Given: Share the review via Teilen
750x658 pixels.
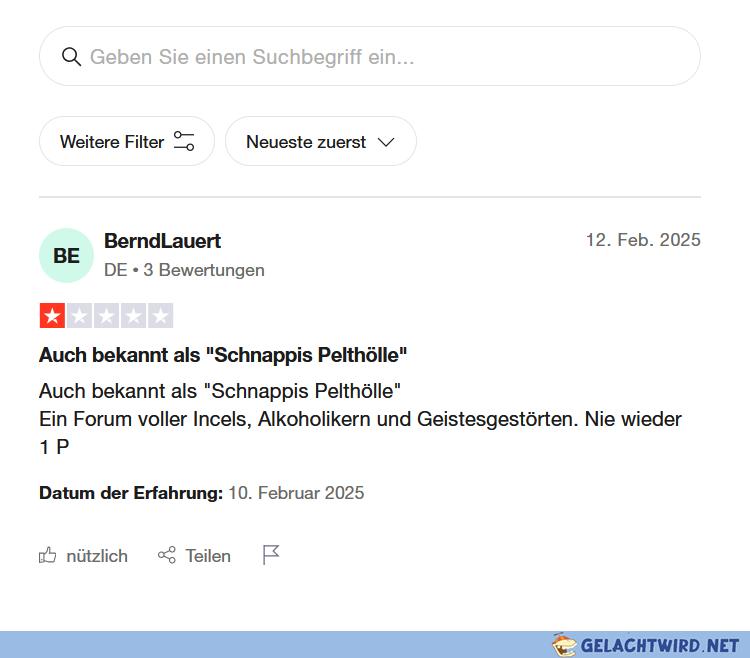Looking at the screenshot, I should click(x=194, y=556).
